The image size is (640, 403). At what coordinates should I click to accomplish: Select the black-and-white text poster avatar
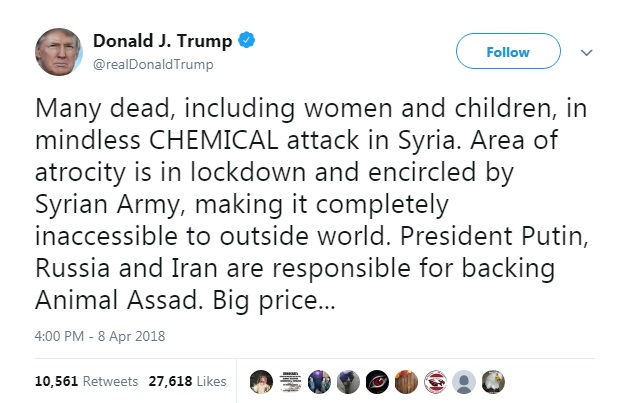290,381
